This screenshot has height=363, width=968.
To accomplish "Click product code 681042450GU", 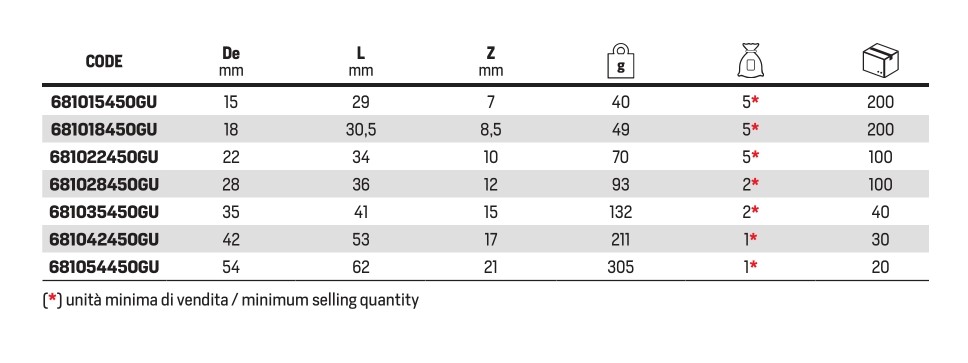I will point(104,240).
